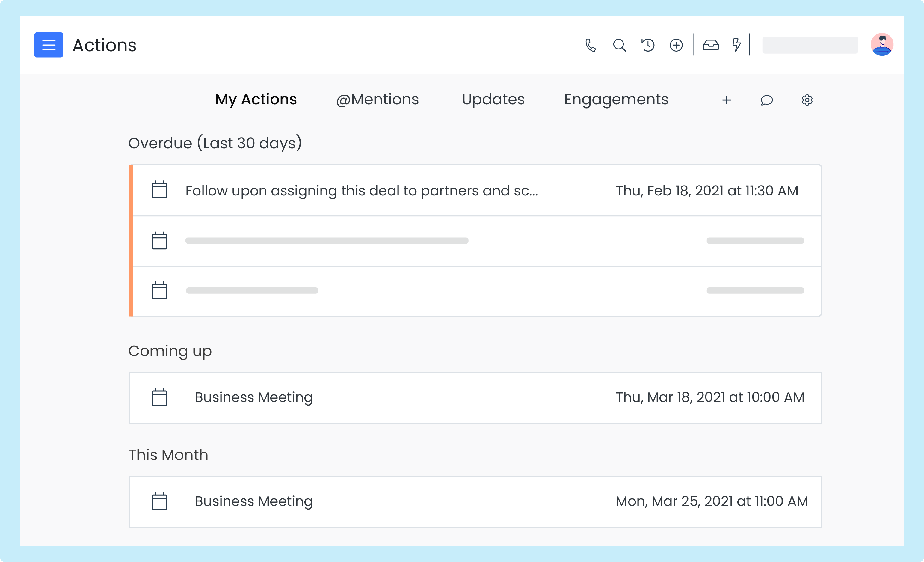Open the inbox tray icon

[711, 45]
